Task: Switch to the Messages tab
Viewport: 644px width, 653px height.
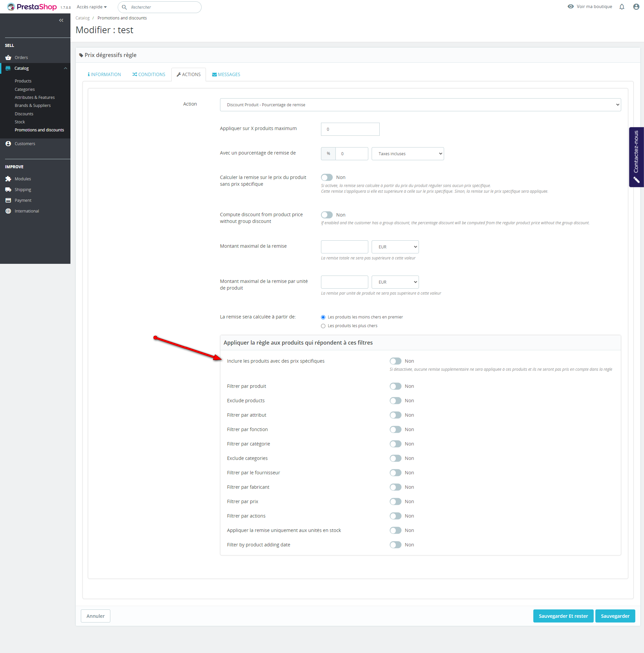Action: [226, 74]
